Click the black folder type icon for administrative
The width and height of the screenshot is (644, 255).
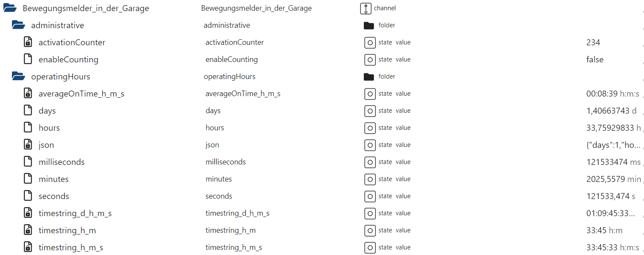[x=368, y=25]
